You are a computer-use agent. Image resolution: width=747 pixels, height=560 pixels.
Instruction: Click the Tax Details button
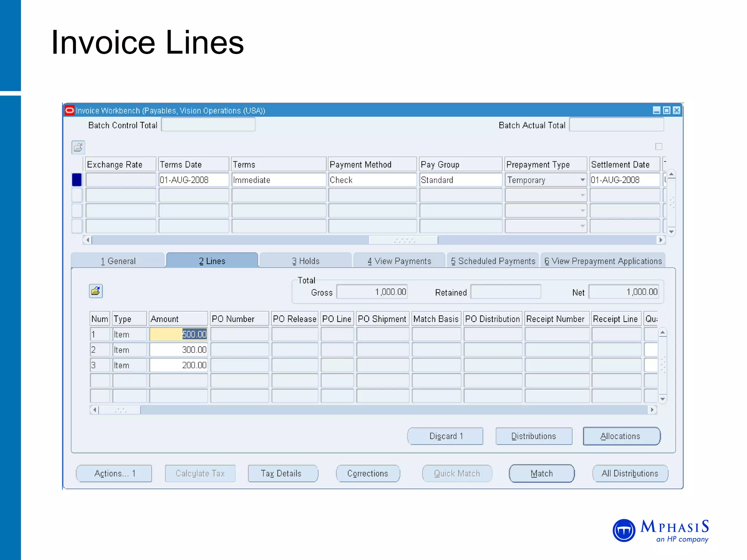click(283, 473)
